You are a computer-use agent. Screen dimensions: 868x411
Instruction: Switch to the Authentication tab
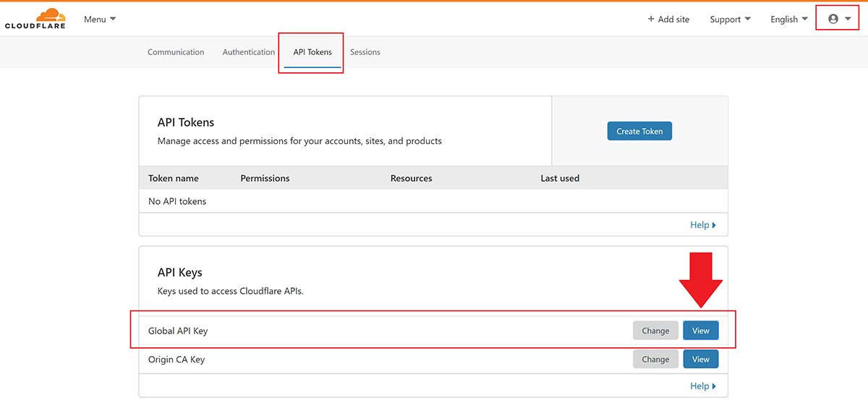tap(249, 52)
